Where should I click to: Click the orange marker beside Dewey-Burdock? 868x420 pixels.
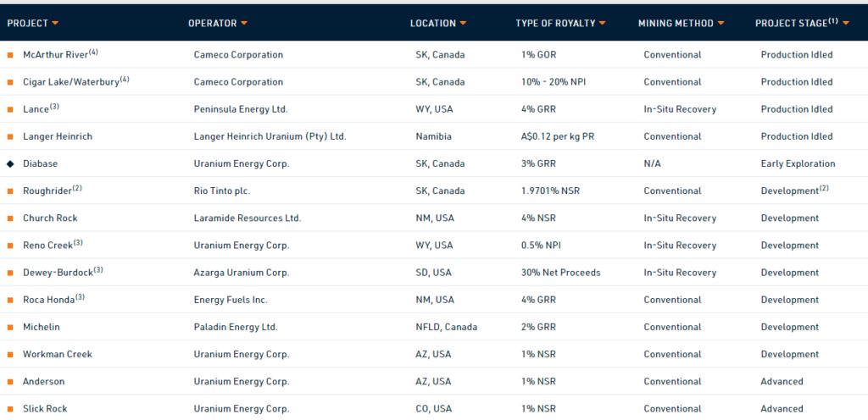coord(10,273)
